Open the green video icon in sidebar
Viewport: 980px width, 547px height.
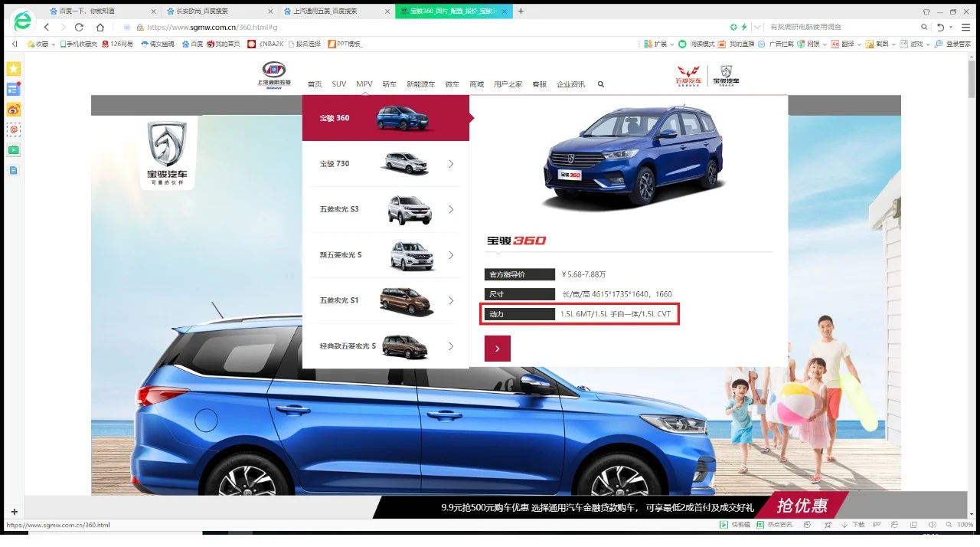click(x=14, y=150)
